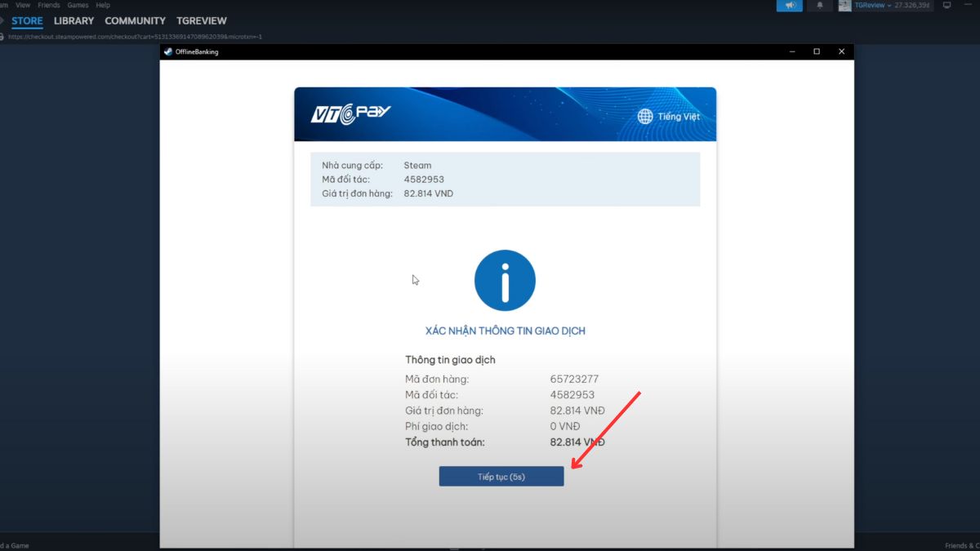Open the Friends menu
Screen dimensions: 980x551
coord(49,5)
